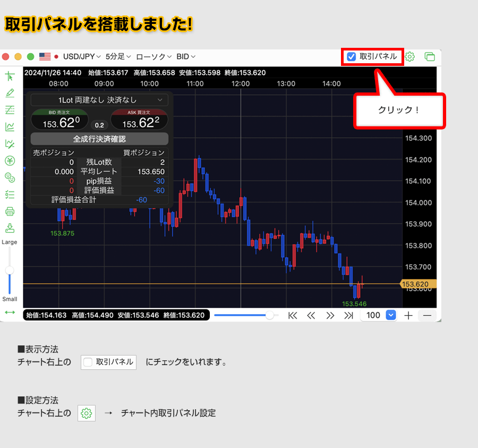The image size is (478, 448).
Task: Open the USD/JPY currency pair dropdown
Action: point(82,57)
